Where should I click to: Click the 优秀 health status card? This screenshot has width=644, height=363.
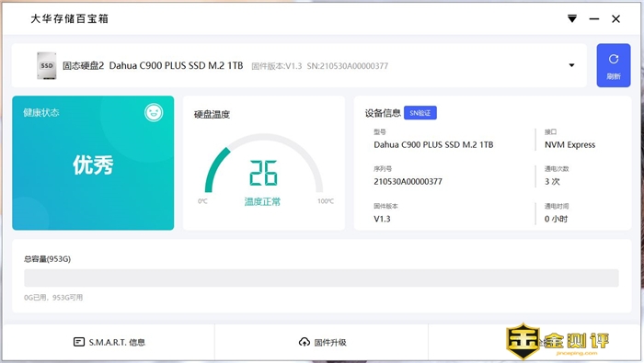point(93,163)
